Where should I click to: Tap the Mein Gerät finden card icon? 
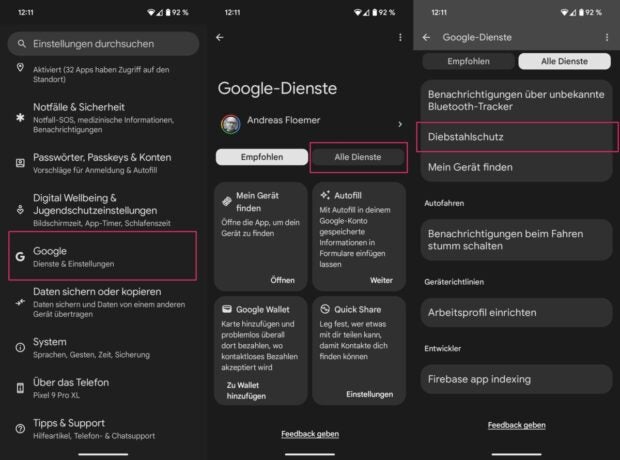coord(227,201)
